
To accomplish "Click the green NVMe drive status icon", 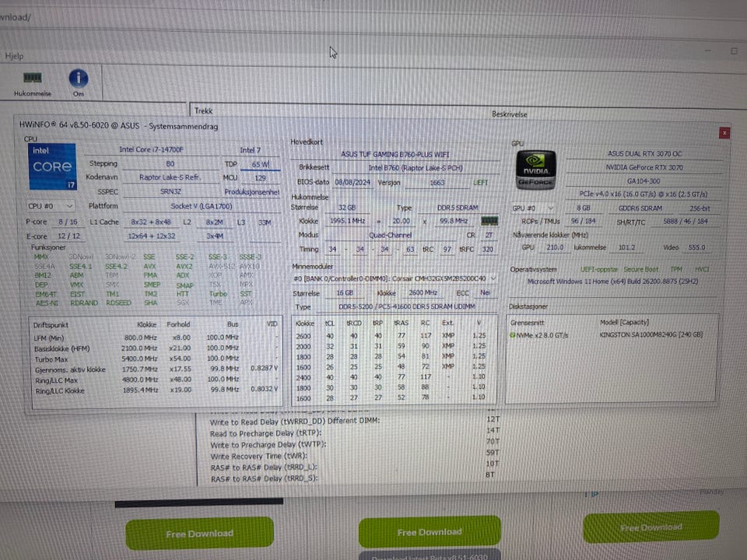I will [513, 334].
